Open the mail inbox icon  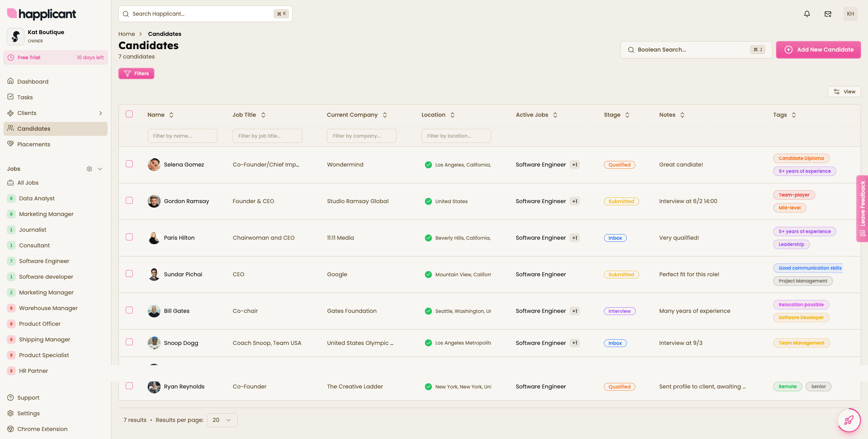point(828,14)
